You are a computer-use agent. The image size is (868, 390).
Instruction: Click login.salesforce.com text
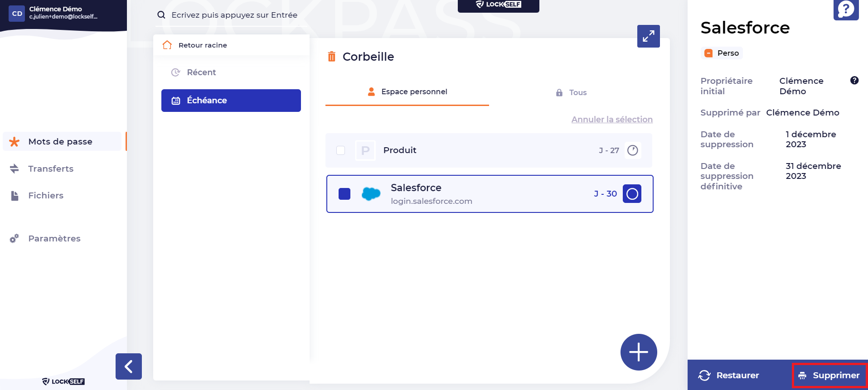432,201
